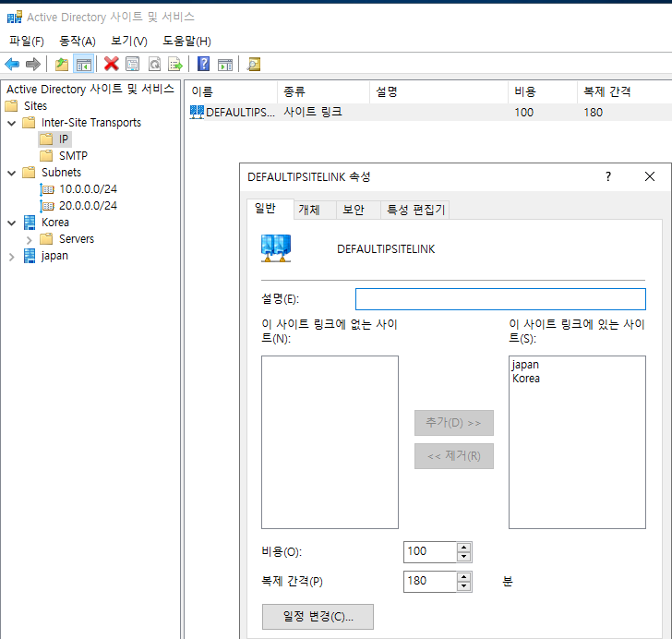Select the root Active Directory 사이트 및 서비스 node

point(90,90)
